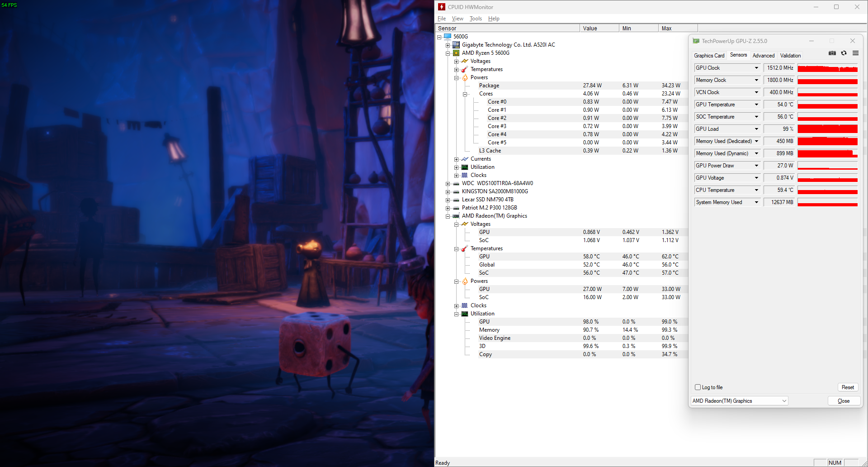Open the Tools menu in HWMonitor

click(x=476, y=19)
